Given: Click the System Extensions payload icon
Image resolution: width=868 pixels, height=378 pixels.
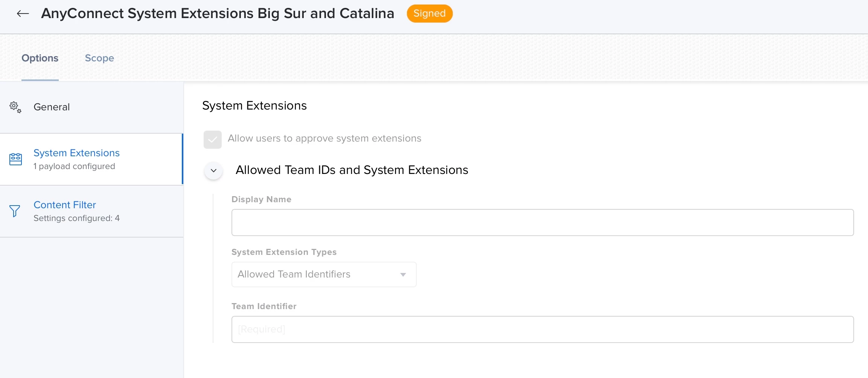Looking at the screenshot, I should 15,159.
